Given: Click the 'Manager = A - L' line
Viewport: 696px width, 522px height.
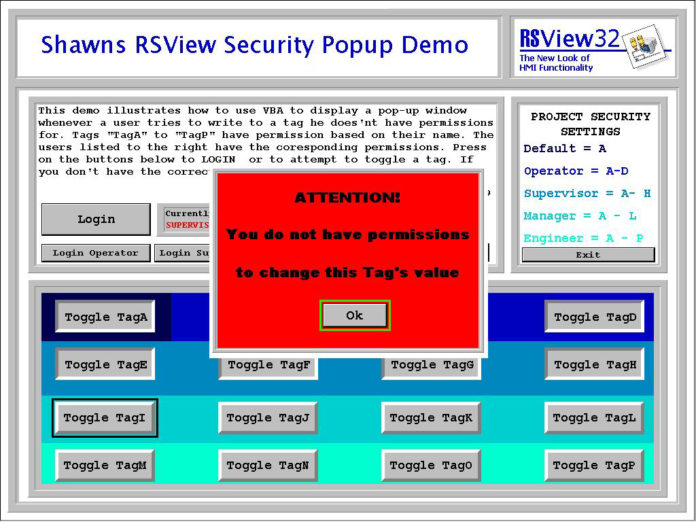Looking at the screenshot, I should click(x=580, y=216).
